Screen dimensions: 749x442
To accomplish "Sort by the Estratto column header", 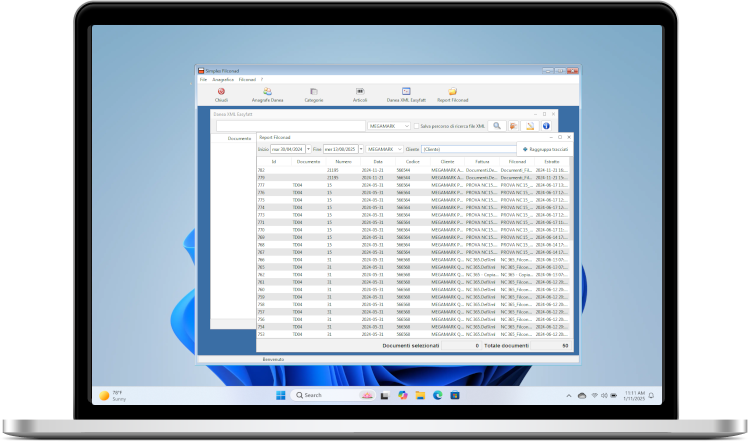I will tap(552, 162).
